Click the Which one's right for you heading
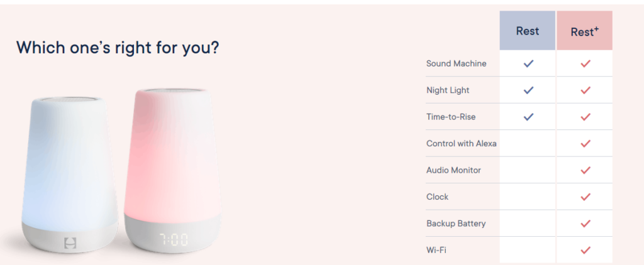644x265 pixels. coord(118,48)
